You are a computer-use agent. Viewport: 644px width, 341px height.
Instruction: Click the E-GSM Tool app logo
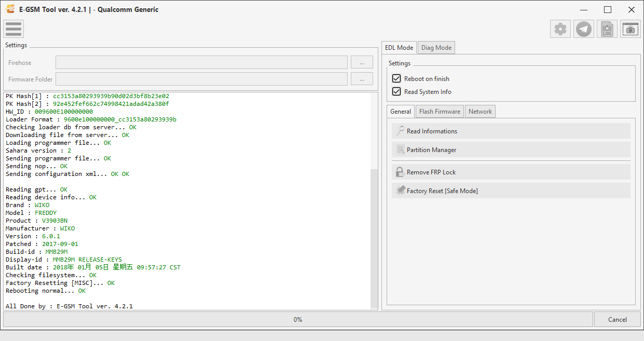click(x=9, y=9)
